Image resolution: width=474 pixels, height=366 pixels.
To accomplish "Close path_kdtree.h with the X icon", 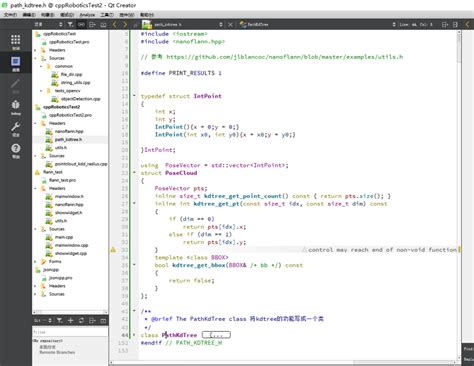I will (x=230, y=25).
